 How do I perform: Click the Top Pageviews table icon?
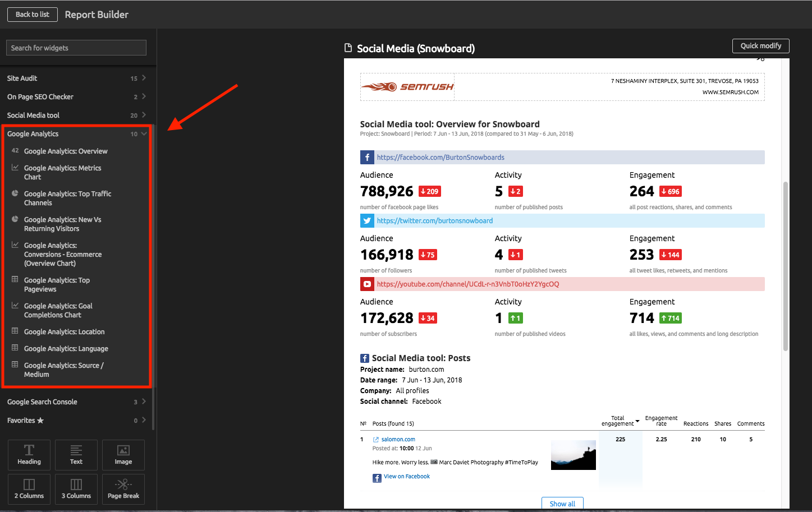pos(15,279)
